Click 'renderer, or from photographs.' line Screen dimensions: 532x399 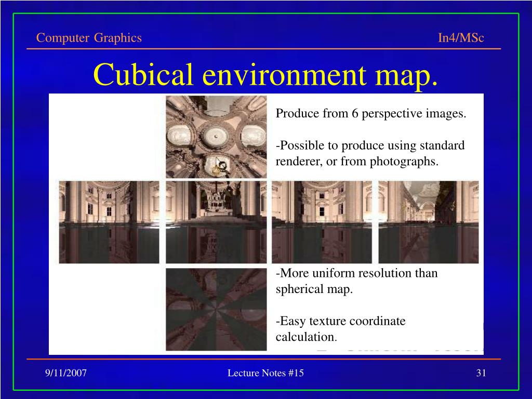click(357, 161)
